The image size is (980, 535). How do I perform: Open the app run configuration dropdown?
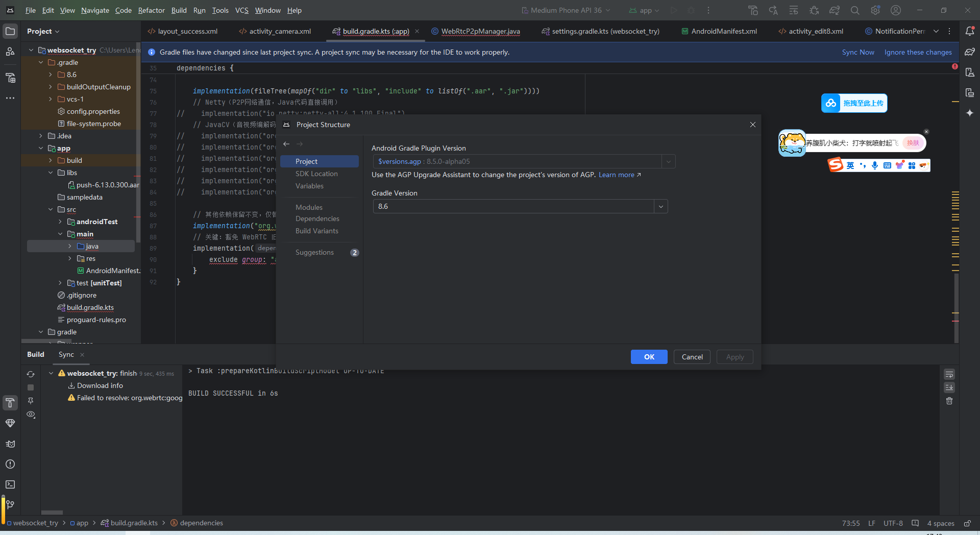[x=645, y=10]
